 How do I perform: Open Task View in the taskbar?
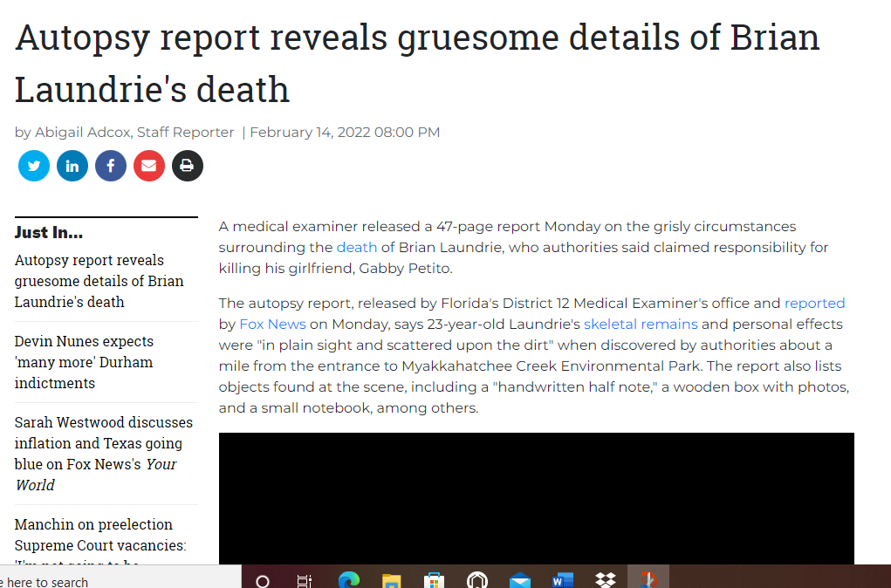tap(305, 580)
